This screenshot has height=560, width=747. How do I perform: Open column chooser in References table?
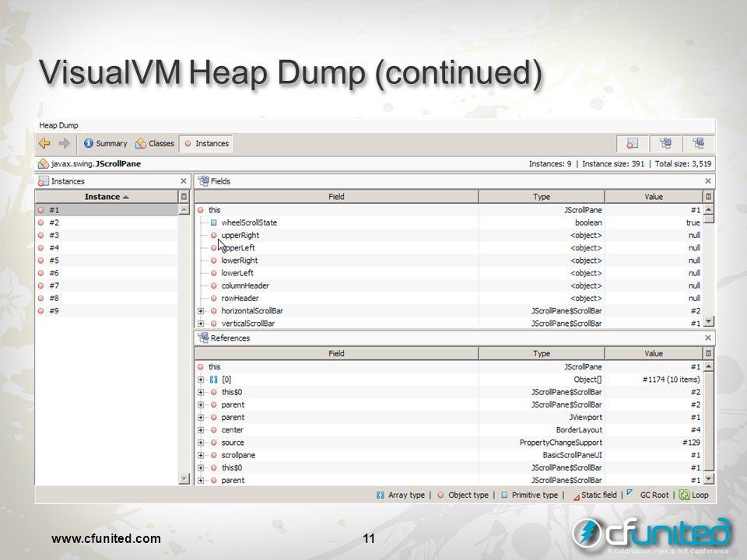point(708,353)
